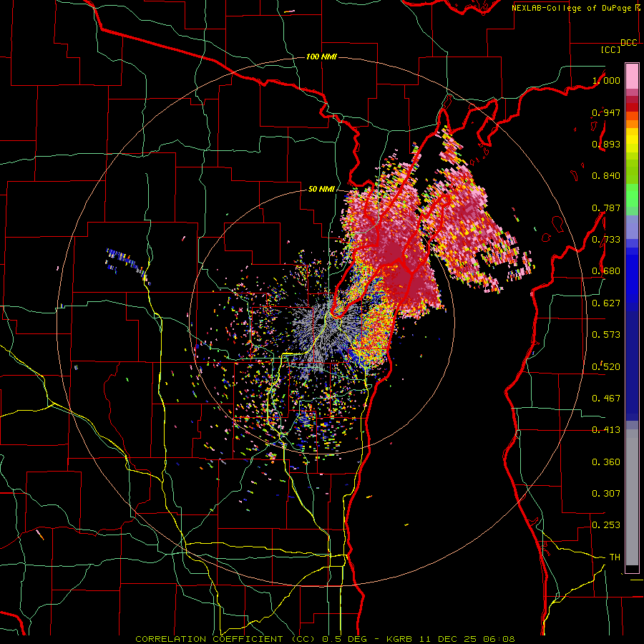
Task: Click the 0.253 legend value
Action: tap(606, 525)
